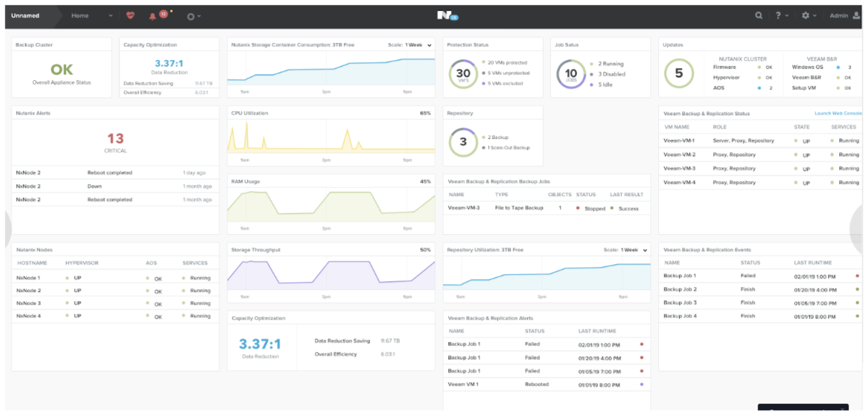
Task: Click the help question mark icon
Action: 778,15
